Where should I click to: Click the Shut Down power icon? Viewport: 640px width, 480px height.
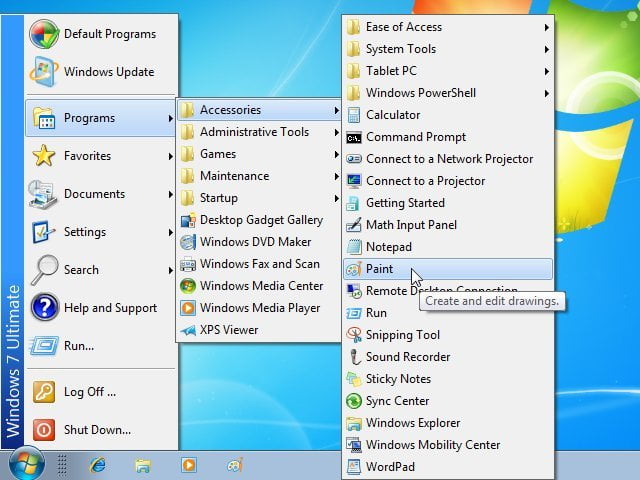point(44,430)
